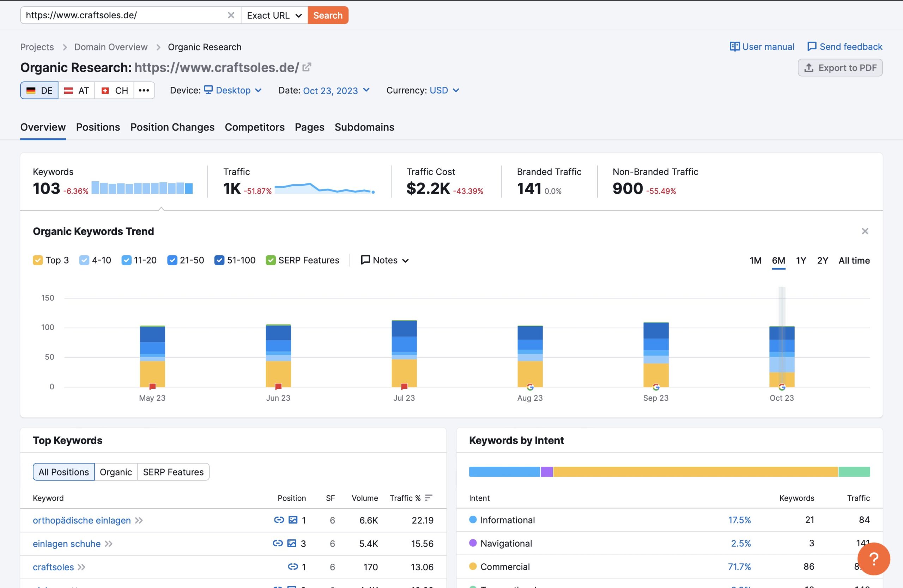Click the Oct 23 stacked bar
The width and height of the screenshot is (903, 588).
[x=782, y=357]
